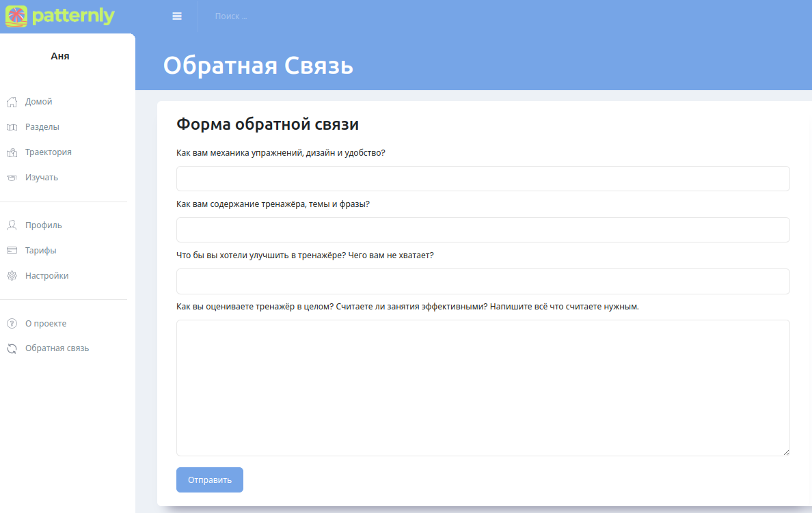The height and width of the screenshot is (513, 812).
Task: Go to the Настройки menu item
Action: click(46, 276)
